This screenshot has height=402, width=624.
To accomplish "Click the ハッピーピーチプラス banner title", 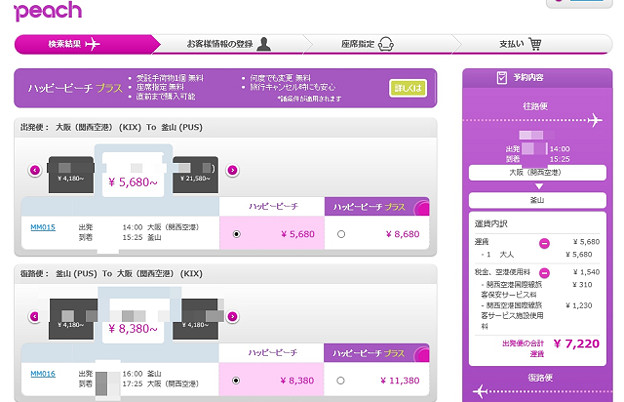I will [75, 88].
